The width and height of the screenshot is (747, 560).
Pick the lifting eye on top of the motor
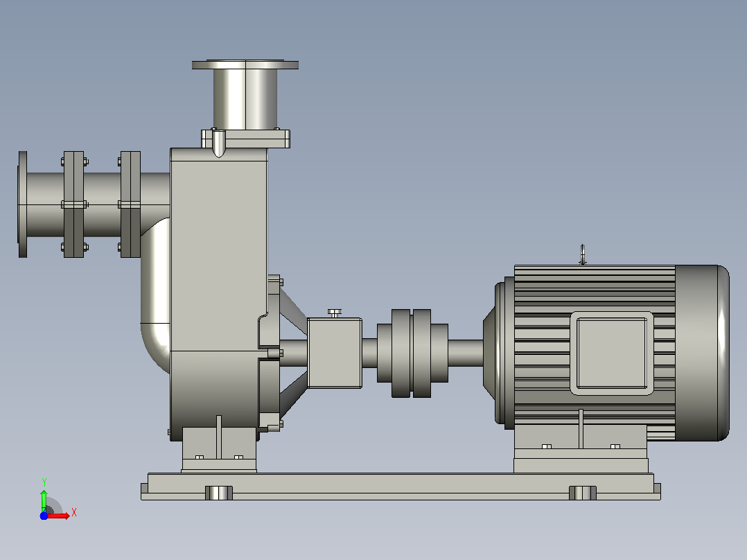coord(582,254)
